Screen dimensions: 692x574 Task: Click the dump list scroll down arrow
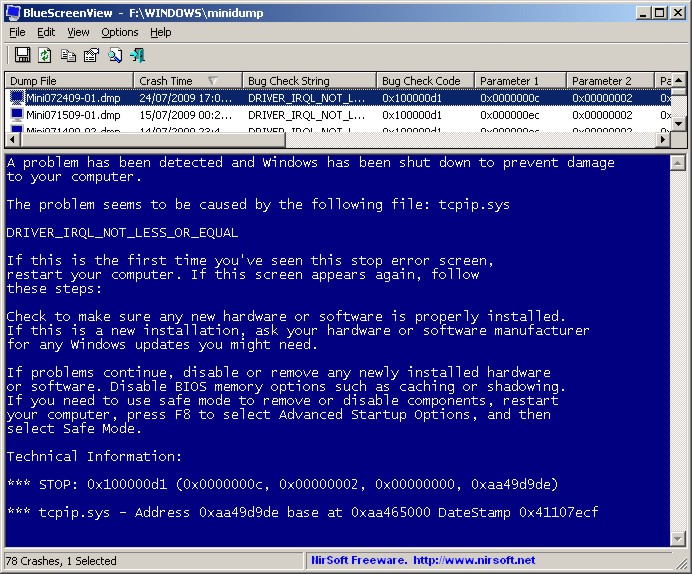tap(679, 124)
